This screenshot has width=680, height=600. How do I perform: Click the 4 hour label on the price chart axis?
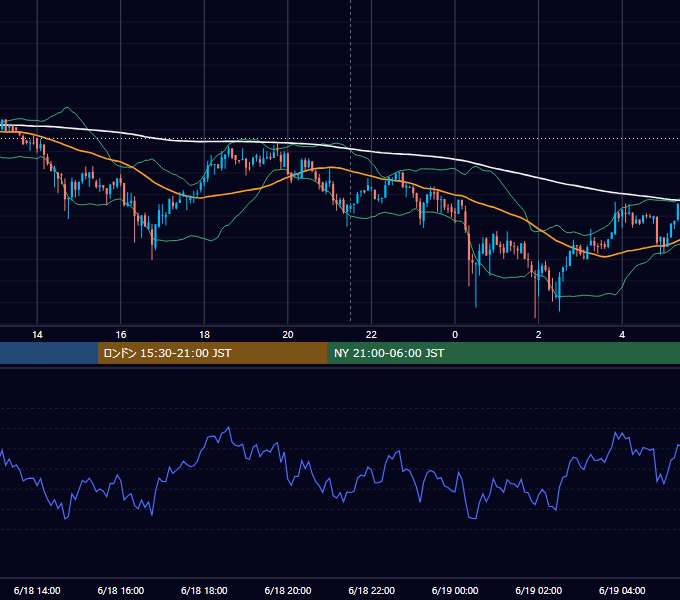click(622, 335)
